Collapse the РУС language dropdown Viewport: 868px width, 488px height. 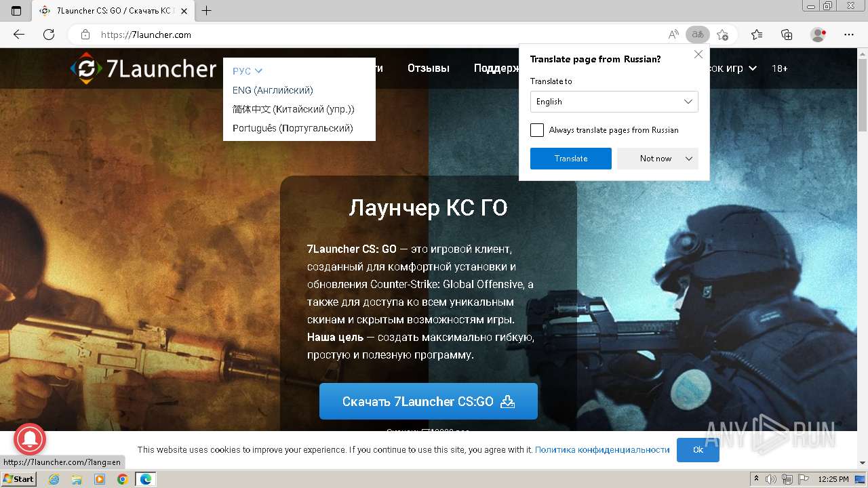(x=247, y=71)
